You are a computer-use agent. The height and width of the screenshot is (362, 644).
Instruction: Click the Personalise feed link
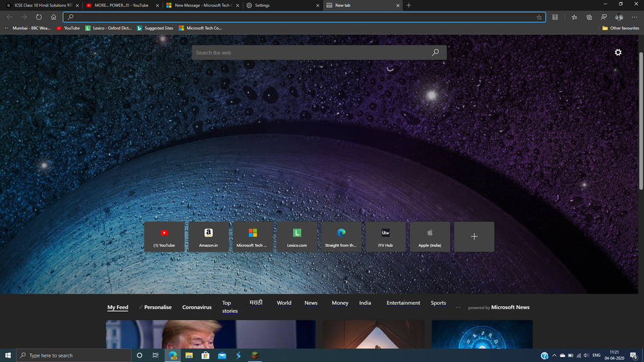tap(157, 307)
